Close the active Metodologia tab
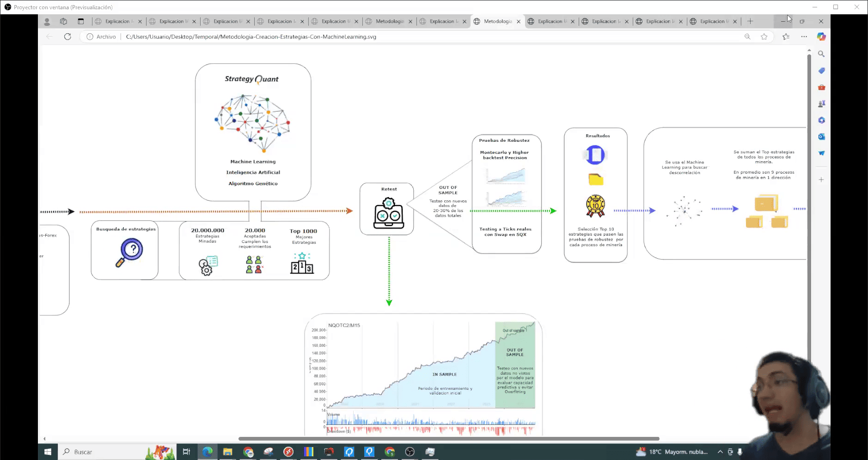Image resolution: width=868 pixels, height=460 pixels. [x=519, y=21]
